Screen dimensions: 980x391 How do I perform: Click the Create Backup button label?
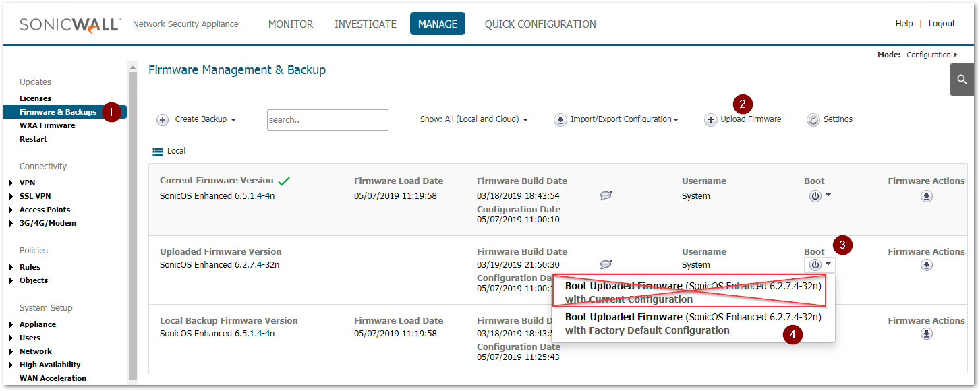[x=201, y=119]
